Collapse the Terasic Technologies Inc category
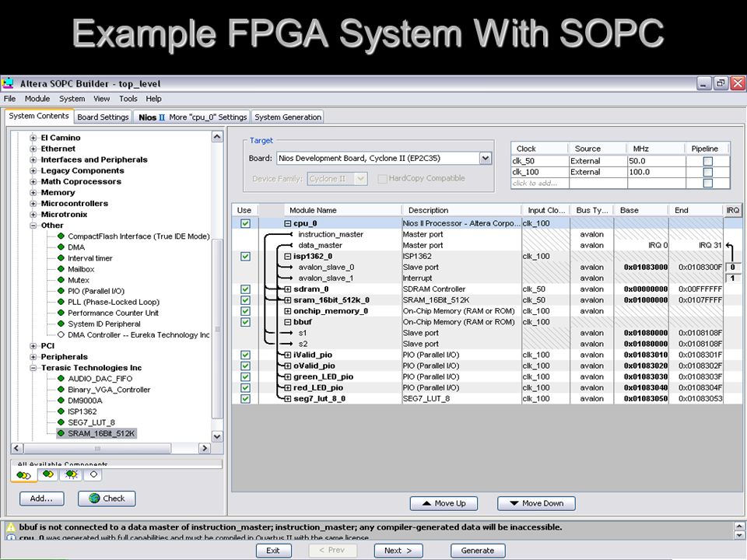The image size is (747, 560). click(33, 368)
